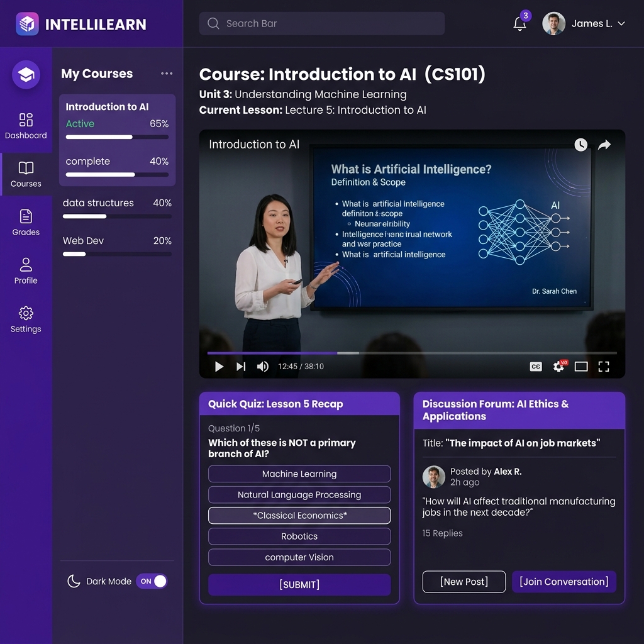Choose the Machine Learning answer
Viewport: 644px width, 644px height.
click(x=299, y=474)
